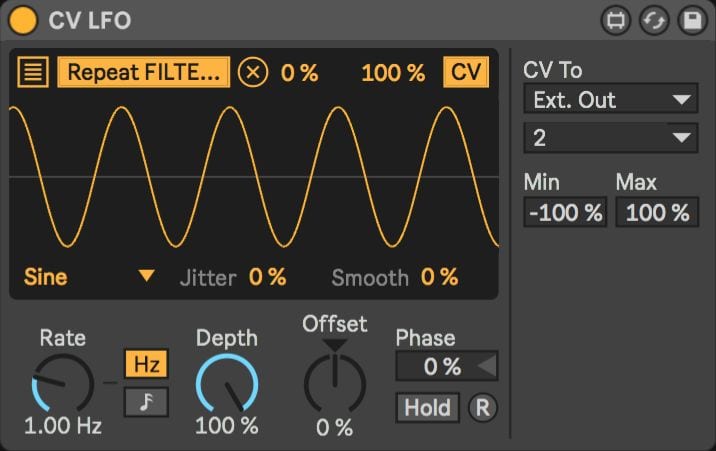Save preset with the disk icon

point(692,21)
